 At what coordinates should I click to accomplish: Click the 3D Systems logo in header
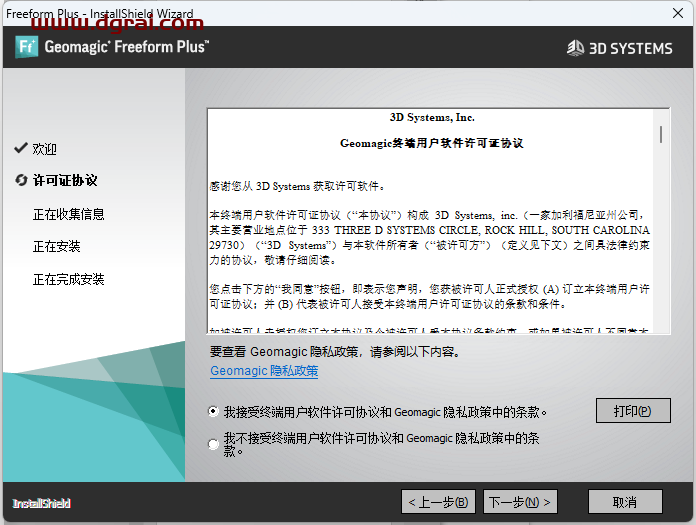point(619,48)
